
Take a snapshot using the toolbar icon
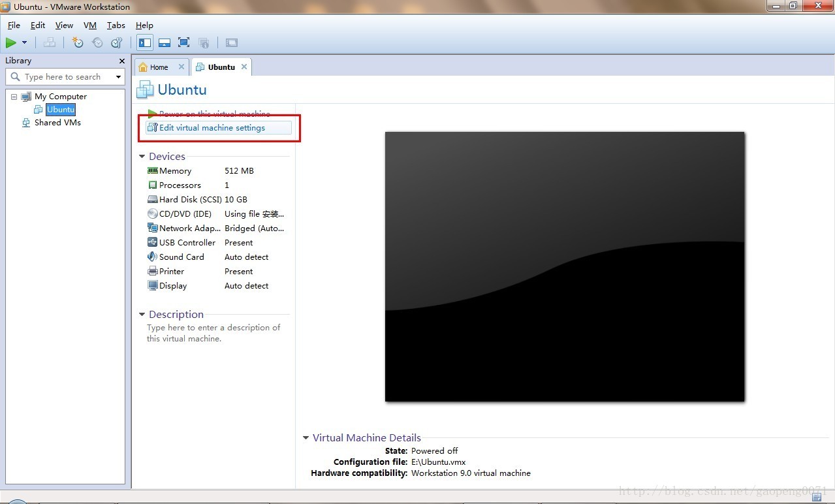[x=78, y=43]
